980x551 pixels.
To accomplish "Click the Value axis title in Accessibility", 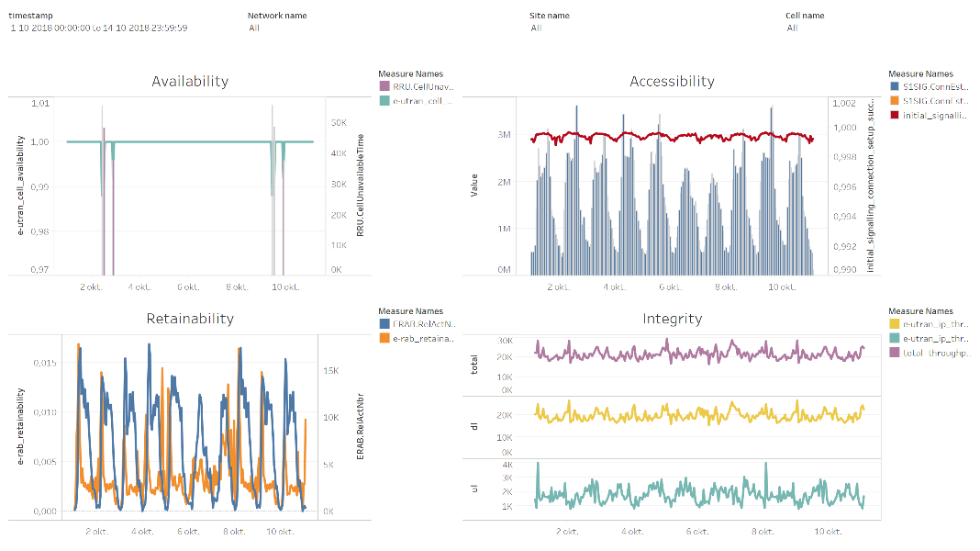I will coord(473,186).
